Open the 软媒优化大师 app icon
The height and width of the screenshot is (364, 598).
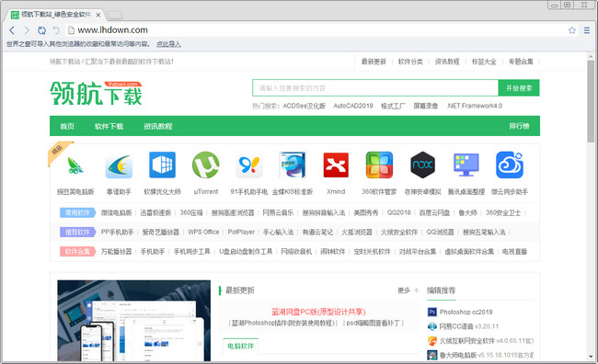tap(162, 165)
